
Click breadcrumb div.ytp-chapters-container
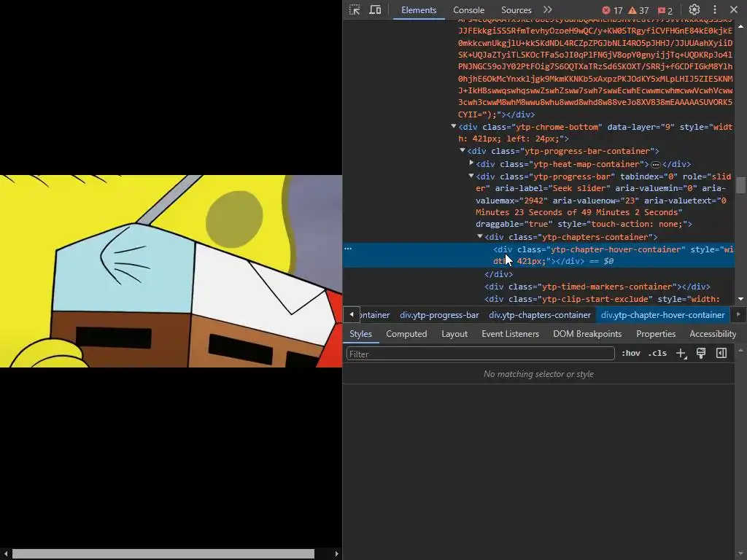click(540, 315)
